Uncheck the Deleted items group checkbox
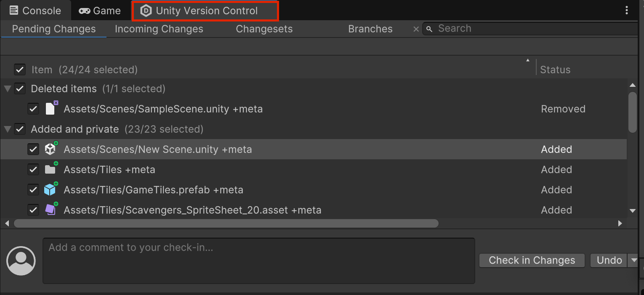 tap(20, 88)
